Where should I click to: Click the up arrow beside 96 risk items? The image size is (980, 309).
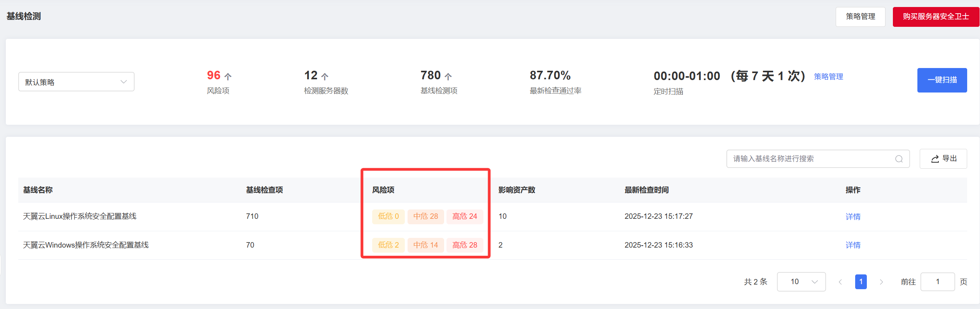click(x=228, y=76)
